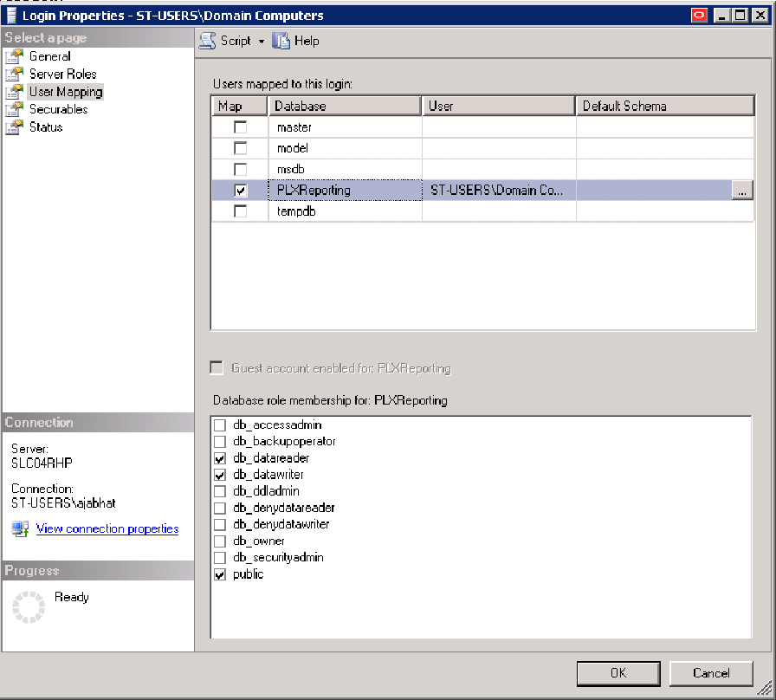Tick the db_denydatawriter role checkbox
Image resolution: width=776 pixels, height=700 pixels.
point(220,524)
